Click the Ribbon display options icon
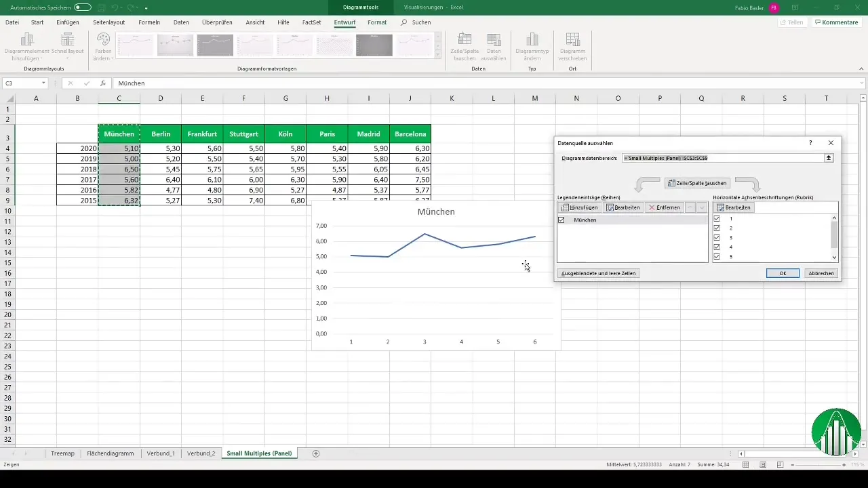The width and height of the screenshot is (868, 488). point(795,7)
